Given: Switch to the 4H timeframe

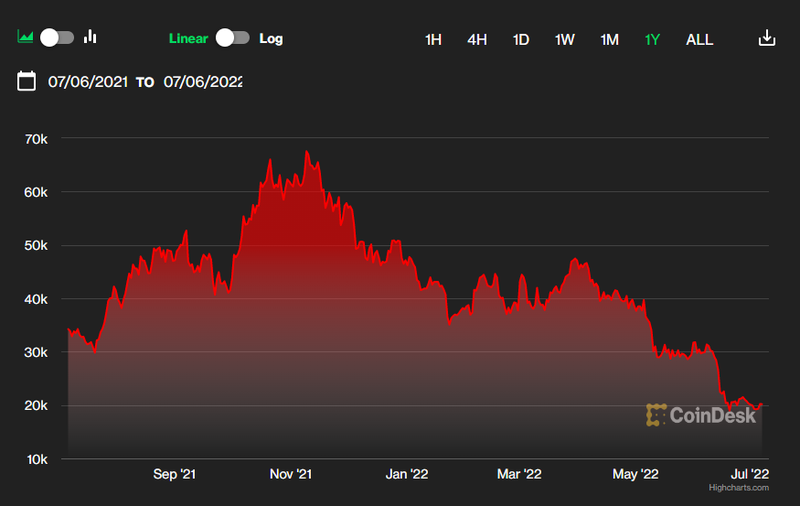Looking at the screenshot, I should click(x=477, y=40).
